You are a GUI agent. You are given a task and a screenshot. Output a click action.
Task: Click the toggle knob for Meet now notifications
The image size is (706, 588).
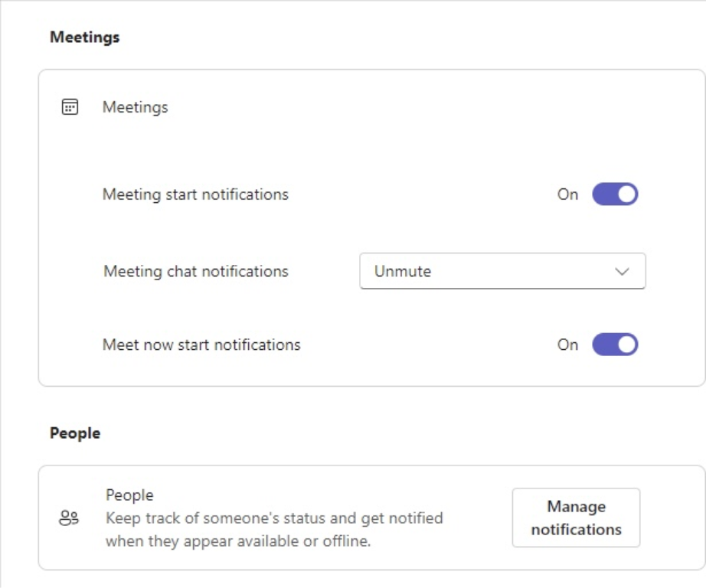click(x=626, y=345)
